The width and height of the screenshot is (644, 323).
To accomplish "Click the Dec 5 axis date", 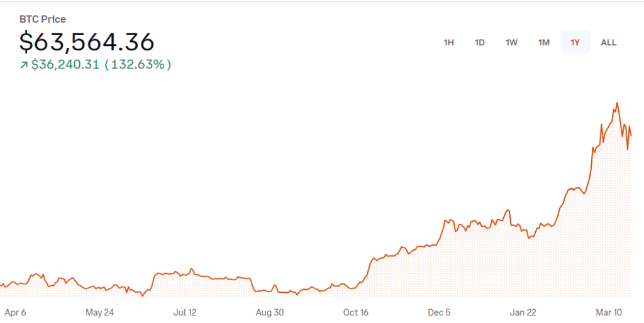I will [x=439, y=312].
